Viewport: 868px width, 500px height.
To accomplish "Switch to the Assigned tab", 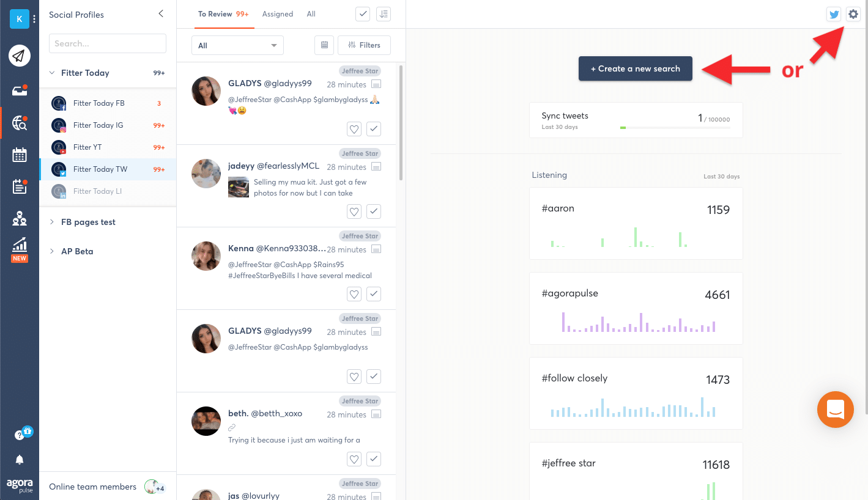I will (278, 13).
